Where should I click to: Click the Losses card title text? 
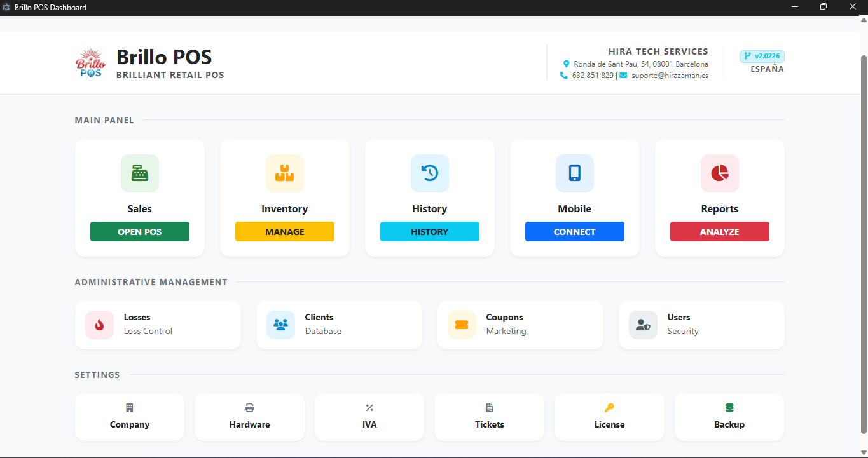point(137,317)
